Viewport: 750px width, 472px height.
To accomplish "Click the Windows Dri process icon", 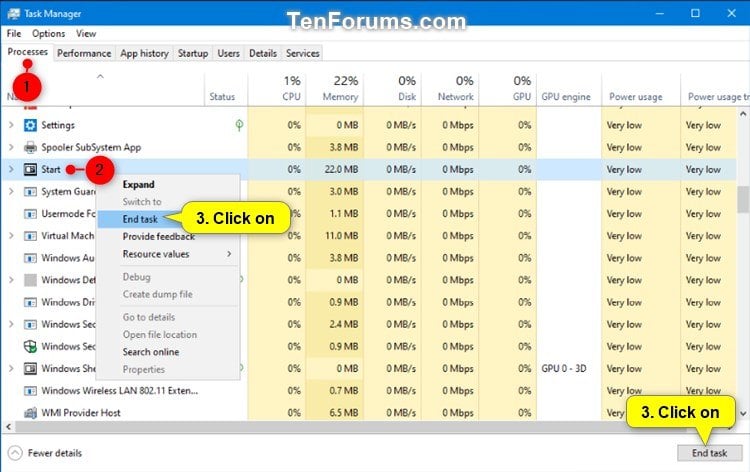I will pos(30,302).
